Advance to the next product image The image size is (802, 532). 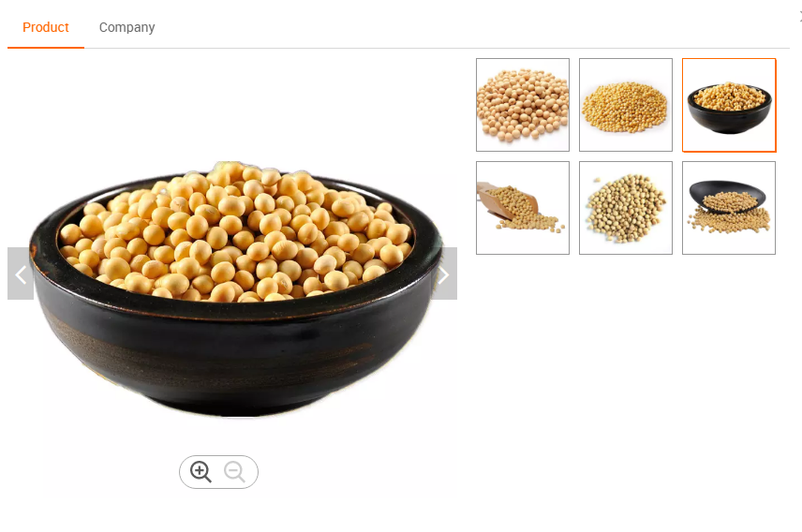(x=444, y=273)
